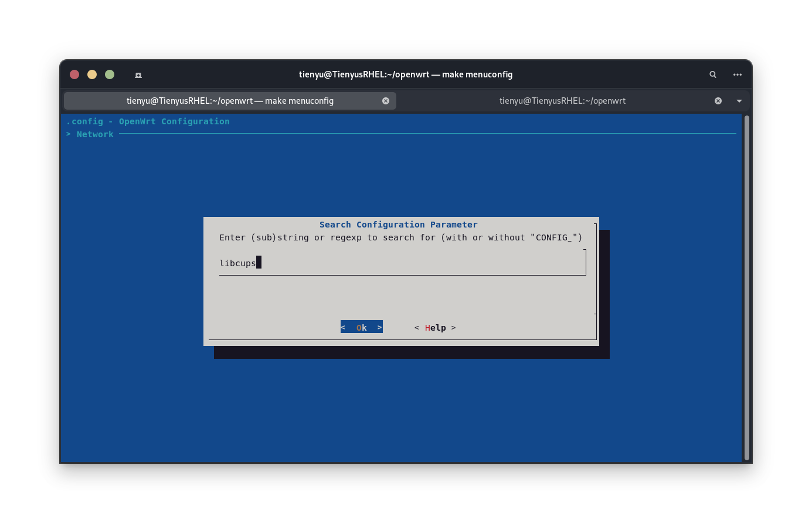812x523 pixels.
Task: Click the terminal vertical scrollbar
Action: [x=747, y=287]
